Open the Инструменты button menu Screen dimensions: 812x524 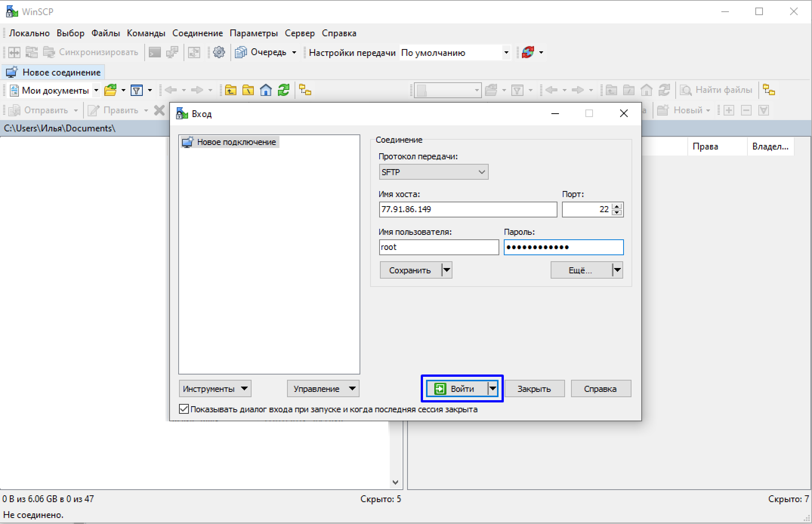215,388
